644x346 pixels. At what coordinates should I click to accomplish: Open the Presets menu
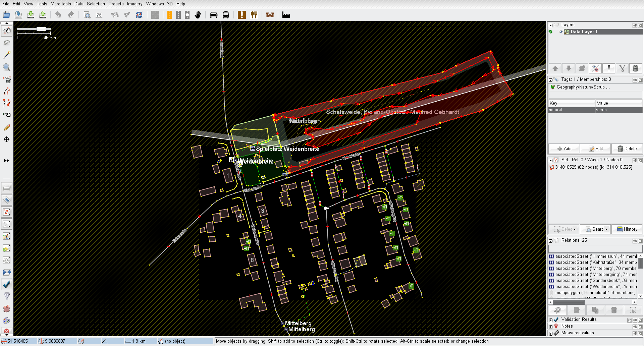116,4
